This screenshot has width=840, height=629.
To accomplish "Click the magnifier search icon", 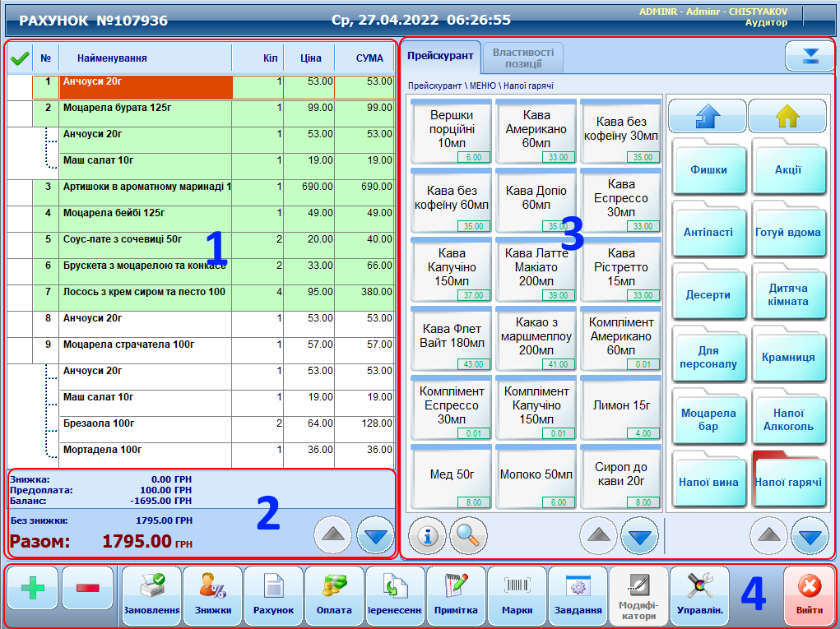I will [x=468, y=536].
